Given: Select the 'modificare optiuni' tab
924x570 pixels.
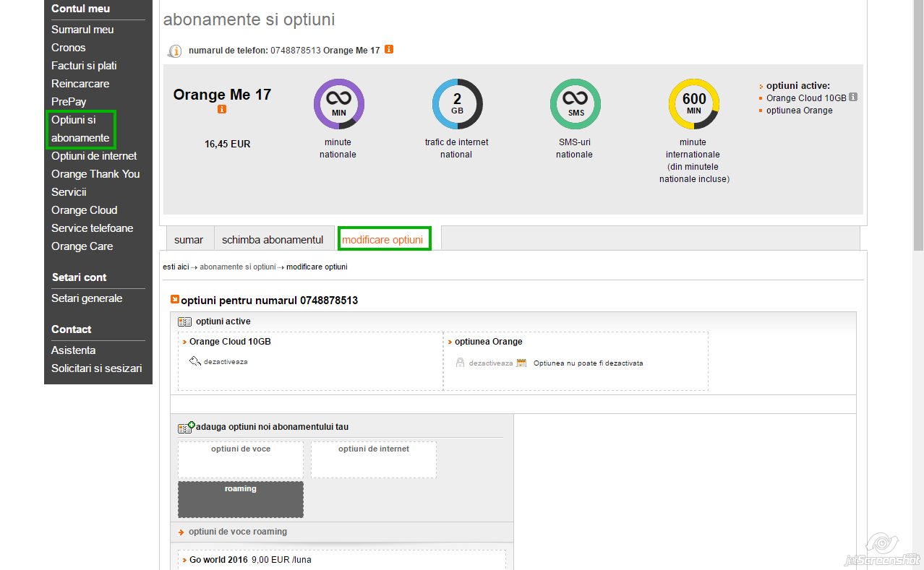Looking at the screenshot, I should click(383, 239).
